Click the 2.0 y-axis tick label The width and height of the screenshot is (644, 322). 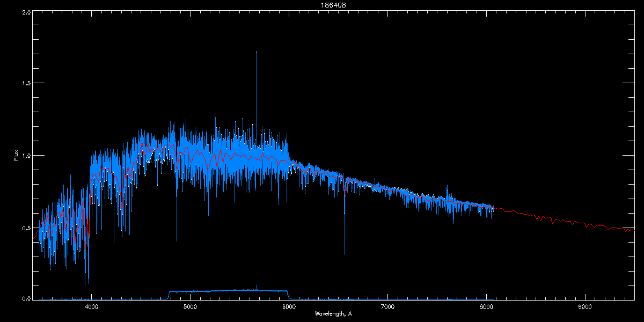pos(26,12)
